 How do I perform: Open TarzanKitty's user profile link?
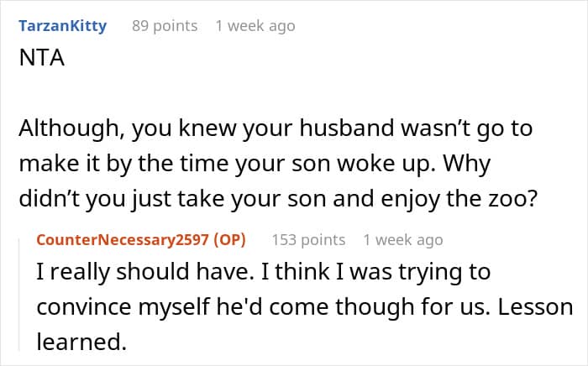tap(63, 26)
